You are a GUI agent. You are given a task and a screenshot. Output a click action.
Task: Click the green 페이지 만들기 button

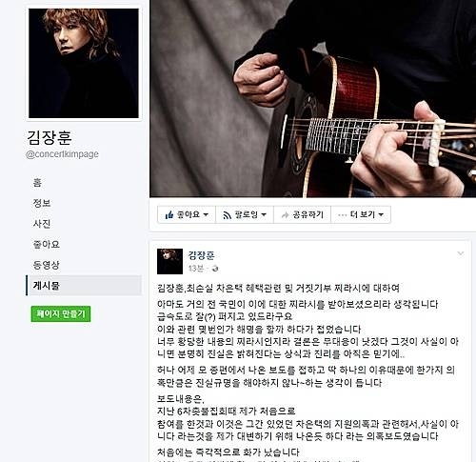click(x=61, y=313)
